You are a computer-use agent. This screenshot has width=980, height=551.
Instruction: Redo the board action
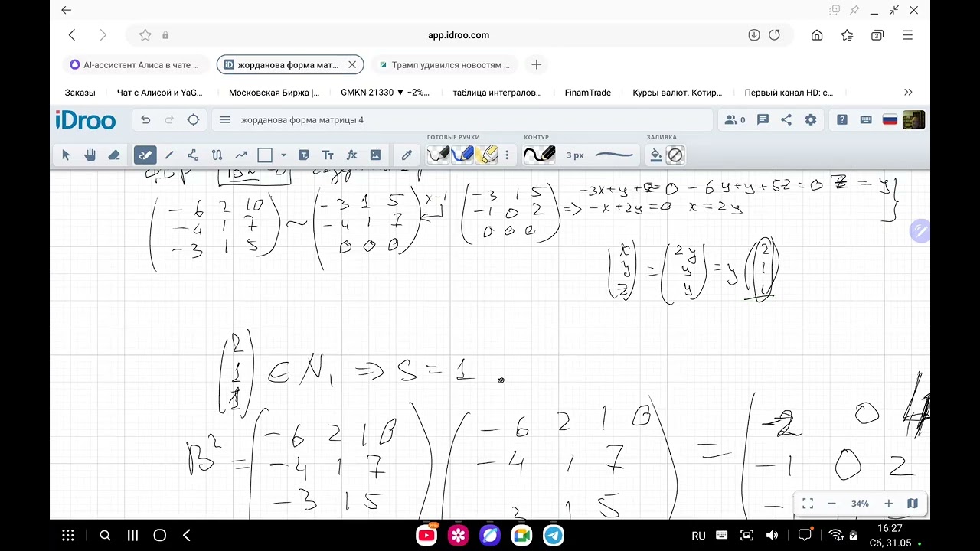169,120
